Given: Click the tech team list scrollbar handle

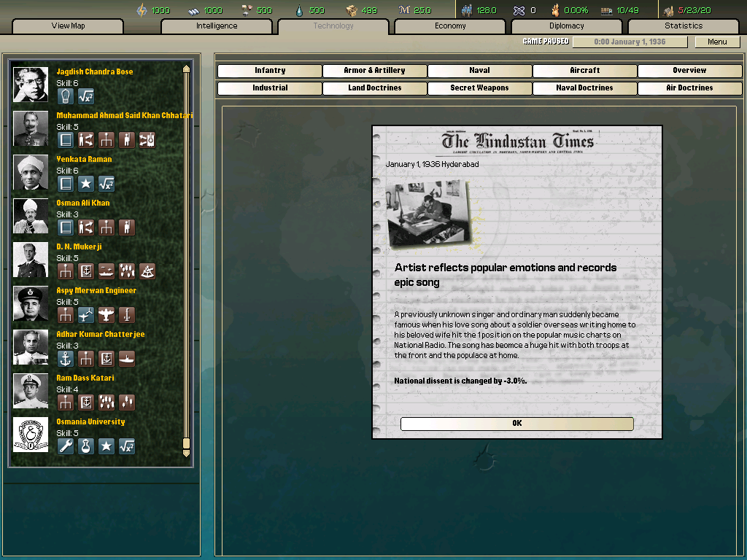Looking at the screenshot, I should tap(186, 443).
